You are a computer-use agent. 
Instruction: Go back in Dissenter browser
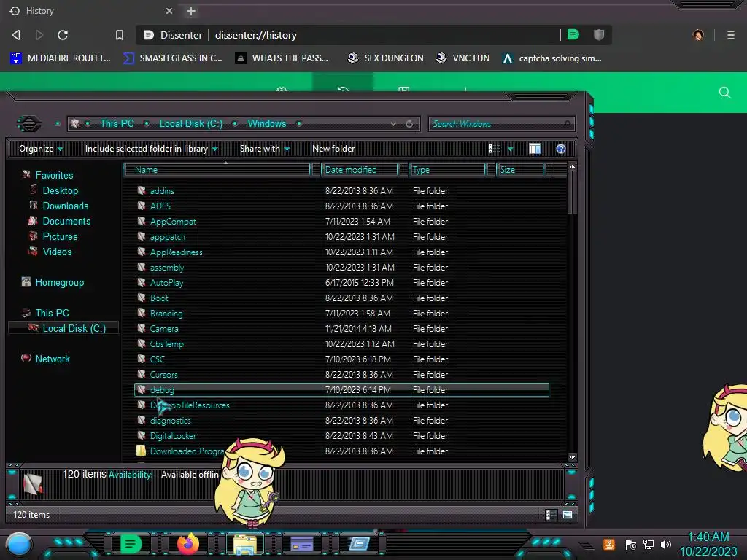pyautogui.click(x=16, y=35)
